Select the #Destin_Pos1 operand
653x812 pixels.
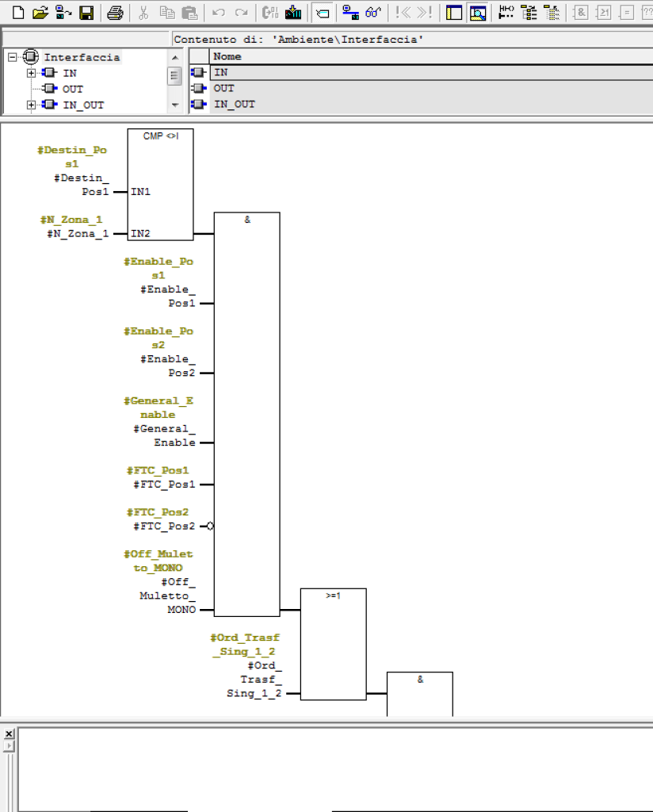pos(82,185)
